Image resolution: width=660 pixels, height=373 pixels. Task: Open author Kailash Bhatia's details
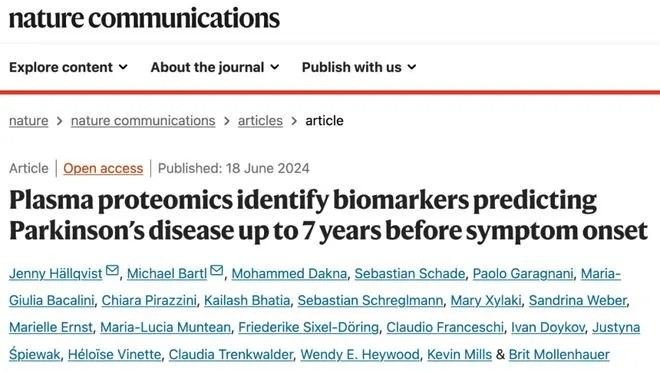pyautogui.click(x=247, y=301)
